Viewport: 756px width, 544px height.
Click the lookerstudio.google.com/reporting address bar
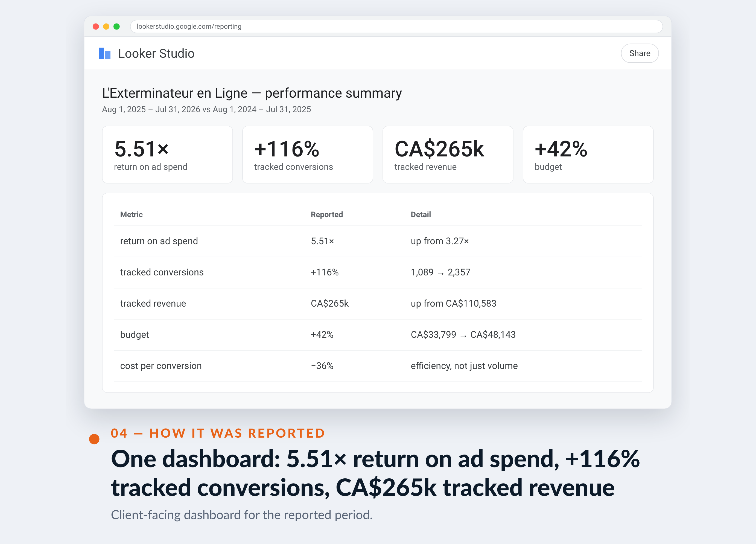396,26
